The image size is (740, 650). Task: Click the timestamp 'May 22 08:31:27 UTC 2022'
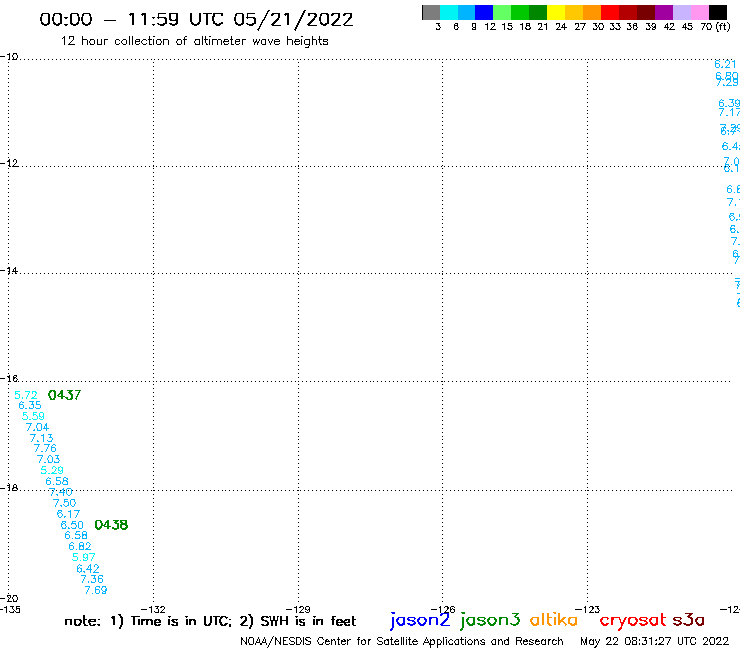coord(655,641)
